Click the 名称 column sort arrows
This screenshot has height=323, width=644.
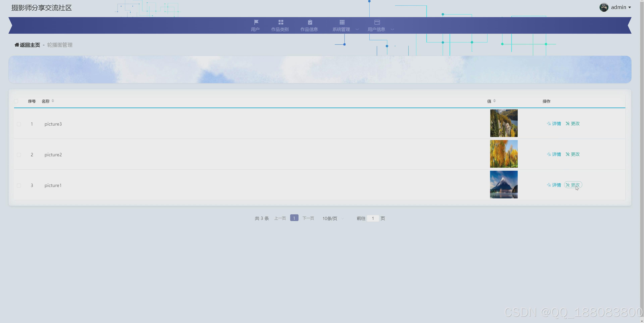[x=53, y=101]
